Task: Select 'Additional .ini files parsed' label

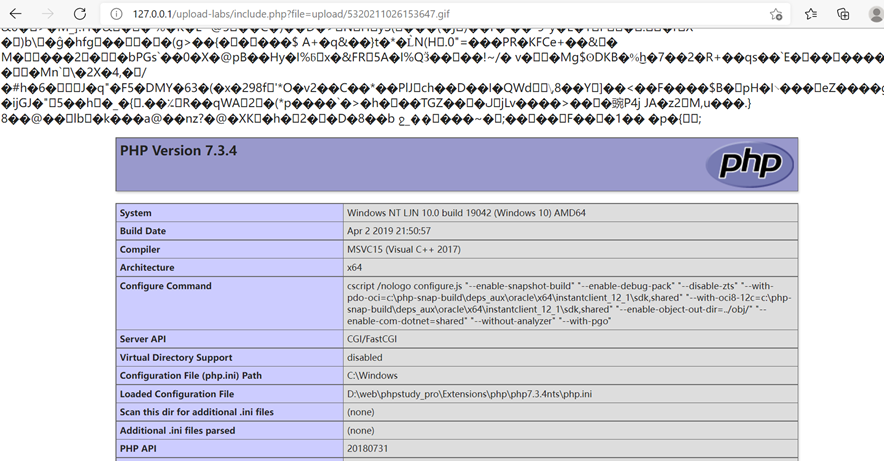Action: click(177, 431)
